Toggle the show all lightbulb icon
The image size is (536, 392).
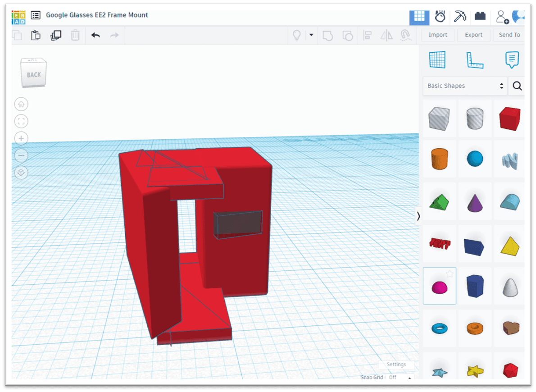[297, 35]
